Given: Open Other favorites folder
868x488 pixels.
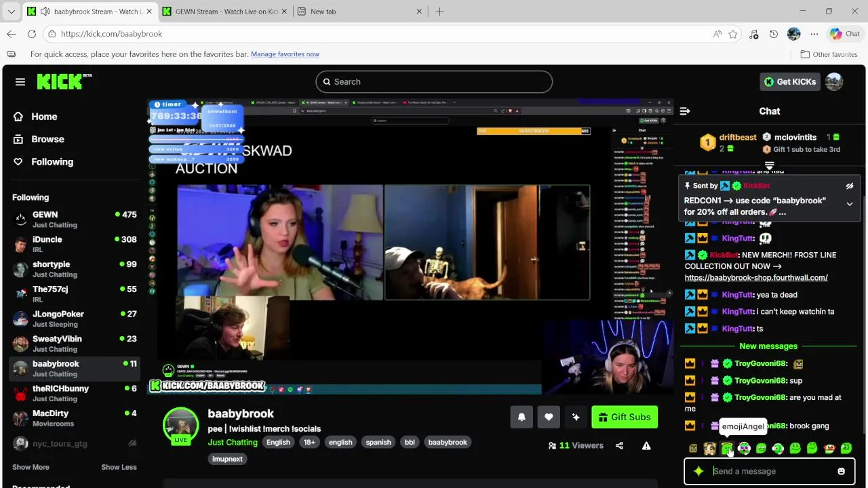Looking at the screenshot, I should pyautogui.click(x=829, y=54).
